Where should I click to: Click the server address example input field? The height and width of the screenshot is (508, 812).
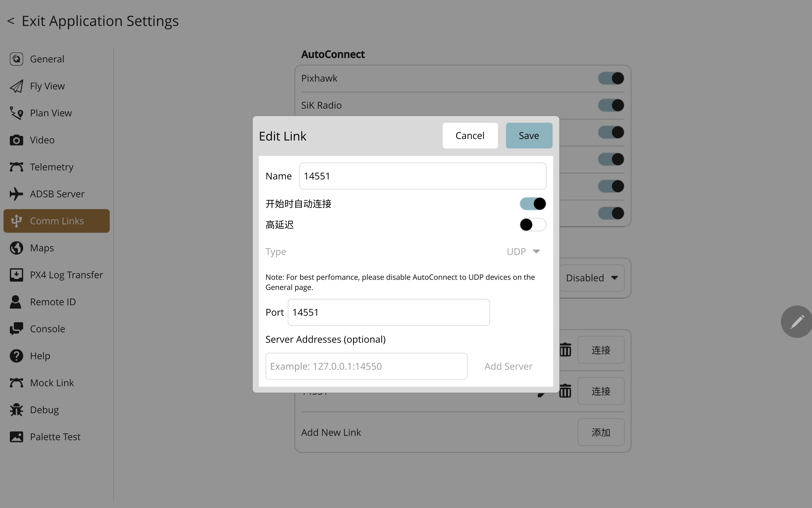click(366, 366)
